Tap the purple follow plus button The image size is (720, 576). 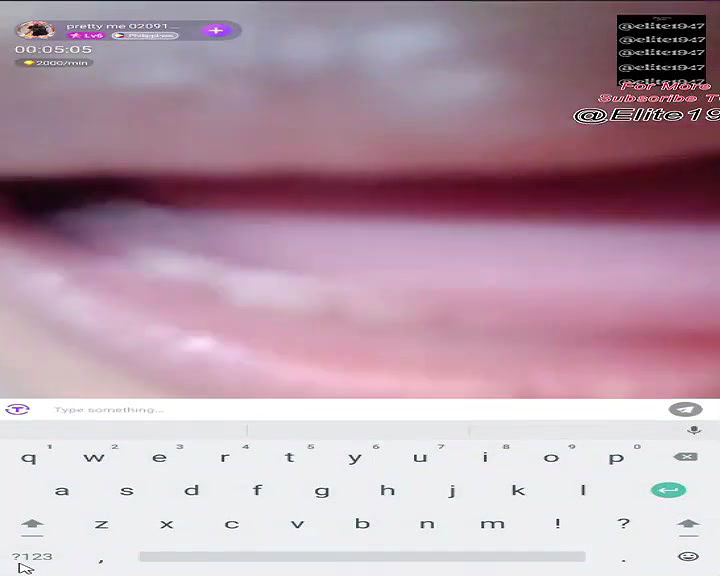pyautogui.click(x=216, y=30)
